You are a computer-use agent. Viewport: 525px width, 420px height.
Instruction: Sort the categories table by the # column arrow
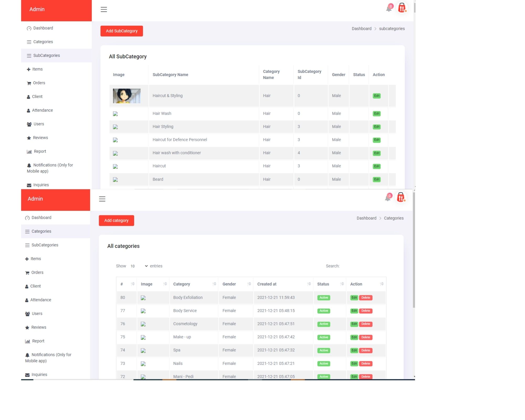point(133,284)
